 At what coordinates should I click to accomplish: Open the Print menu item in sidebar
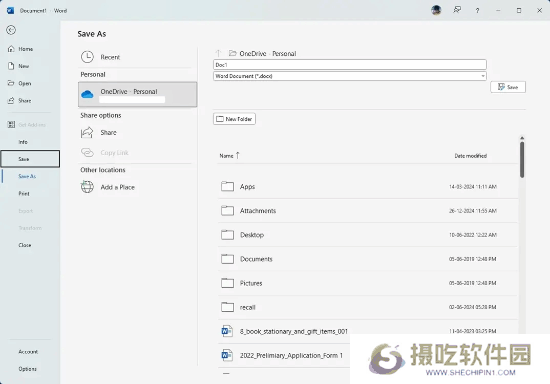tap(24, 194)
